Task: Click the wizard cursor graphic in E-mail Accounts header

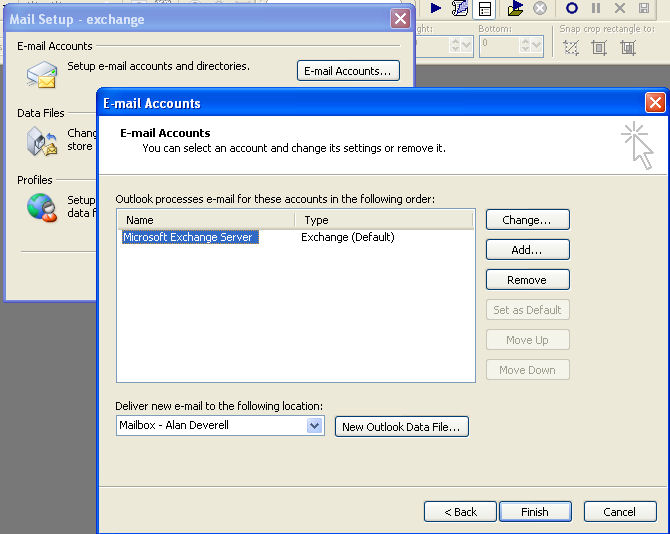Action: click(x=638, y=145)
